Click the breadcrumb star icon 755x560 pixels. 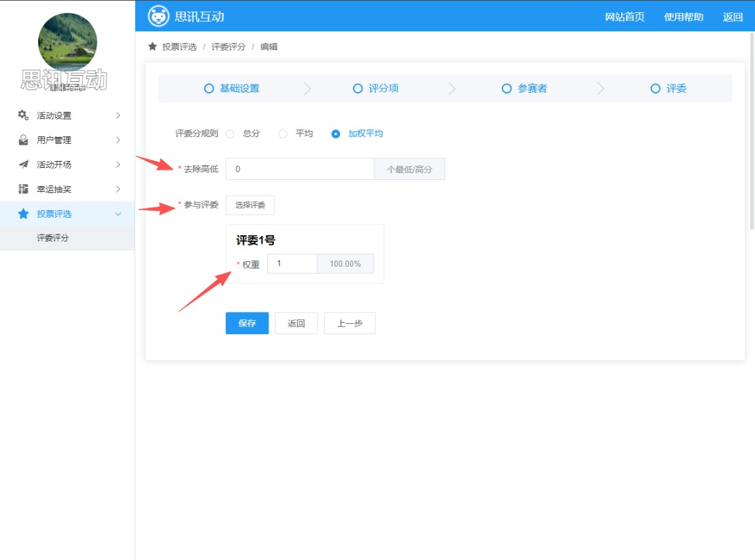click(153, 46)
